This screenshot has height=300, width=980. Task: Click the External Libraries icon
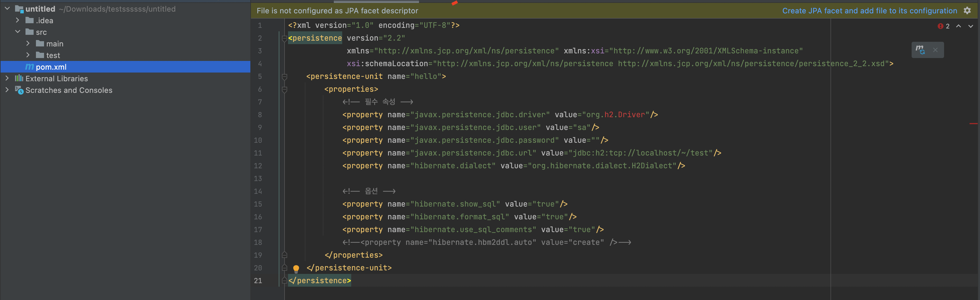click(19, 78)
